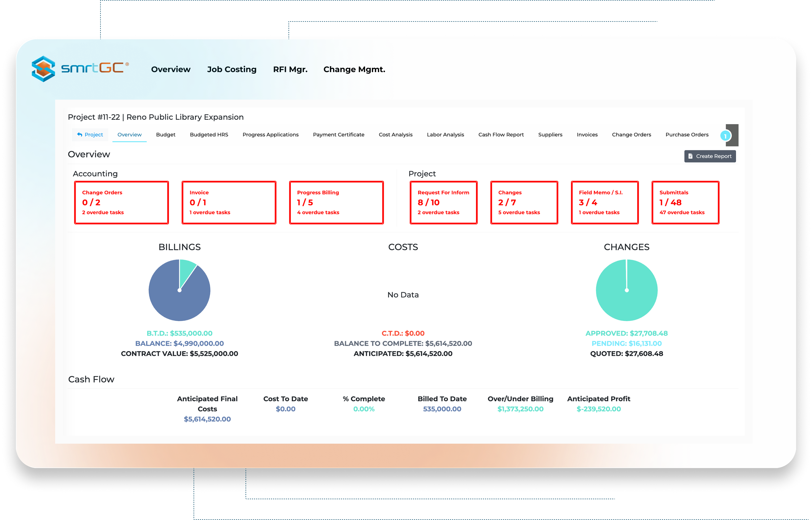
Task: Select the Purchase Orders tab
Action: click(x=687, y=134)
